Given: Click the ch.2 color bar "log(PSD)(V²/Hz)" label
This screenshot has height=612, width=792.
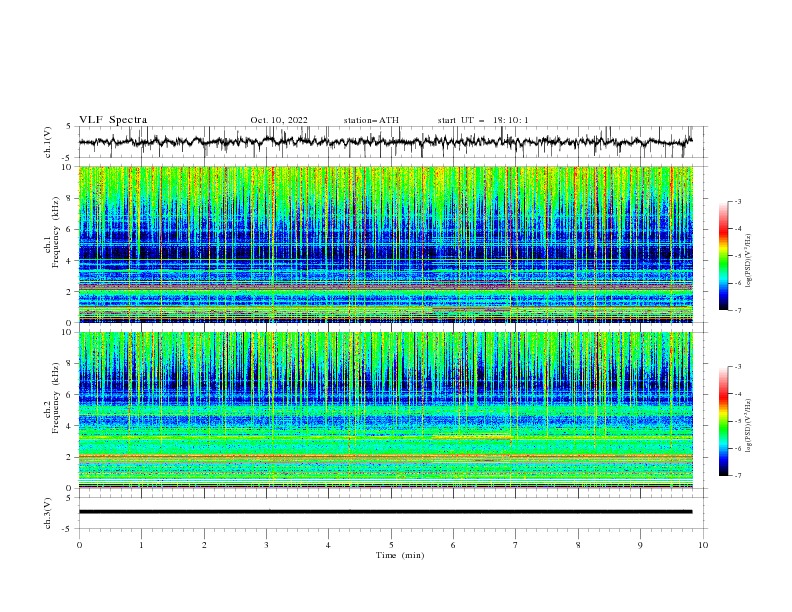Looking at the screenshot, I should (x=749, y=426).
